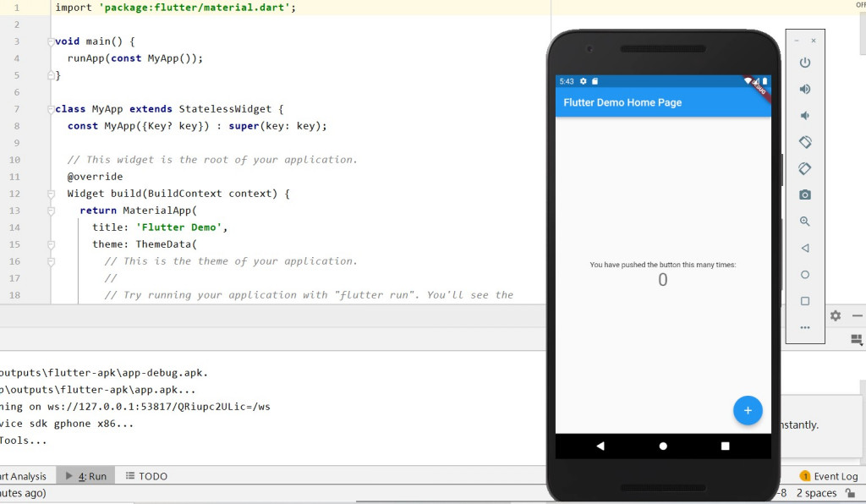Close the emulator toolbar window
This screenshot has width=866, height=504.
point(814,41)
